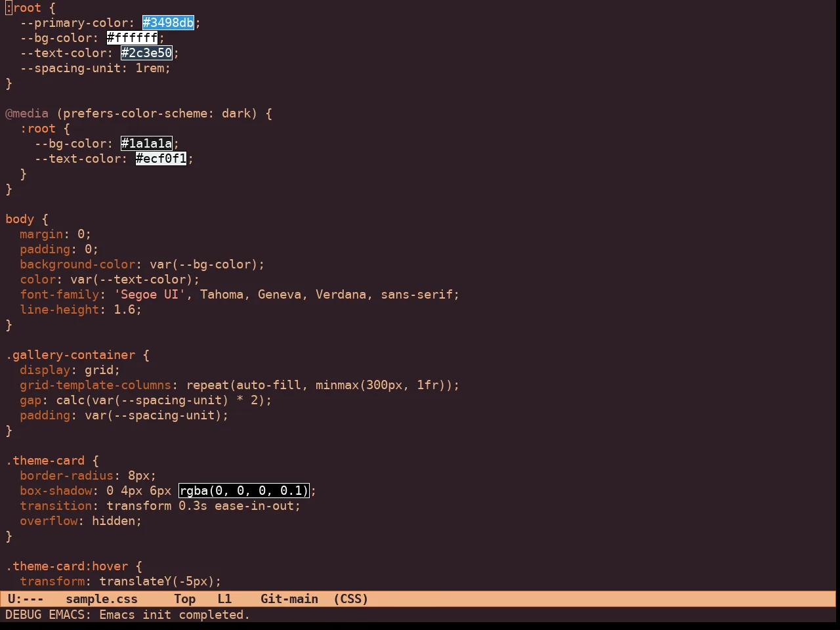Image resolution: width=840 pixels, height=630 pixels.
Task: Place cursor on '--spacing-unit: 1rem;' line
Action: (95, 68)
